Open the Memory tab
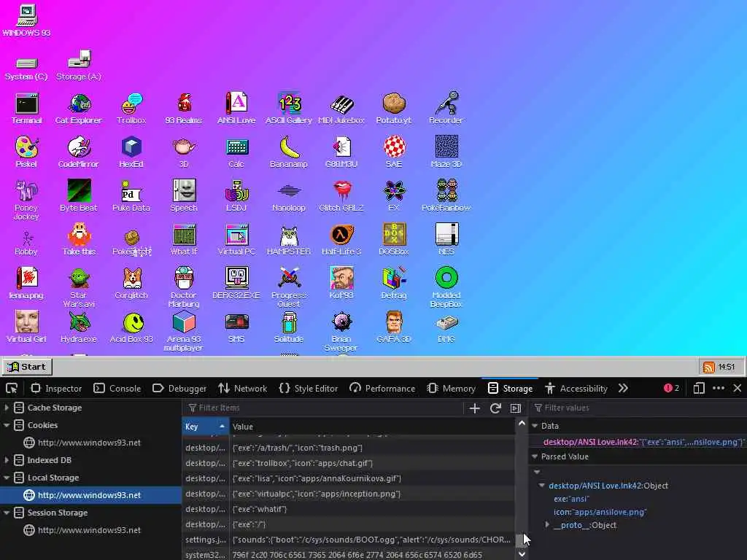 451,389
